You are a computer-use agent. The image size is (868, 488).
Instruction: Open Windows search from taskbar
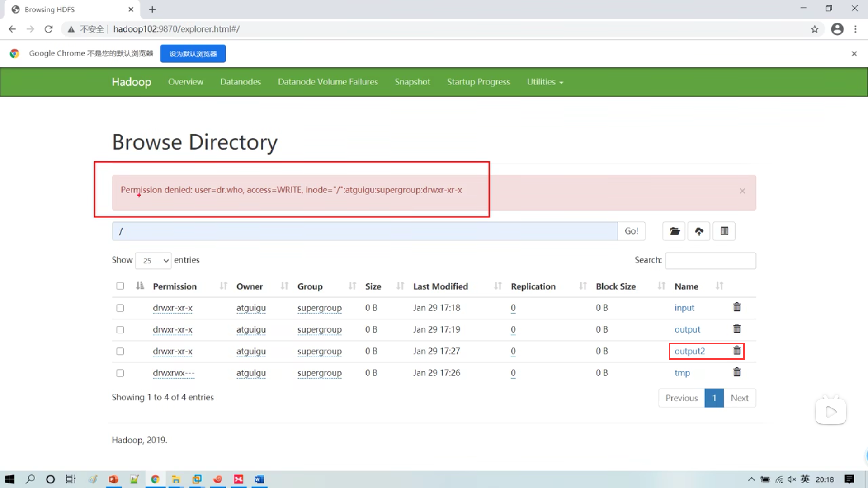pyautogui.click(x=30, y=479)
